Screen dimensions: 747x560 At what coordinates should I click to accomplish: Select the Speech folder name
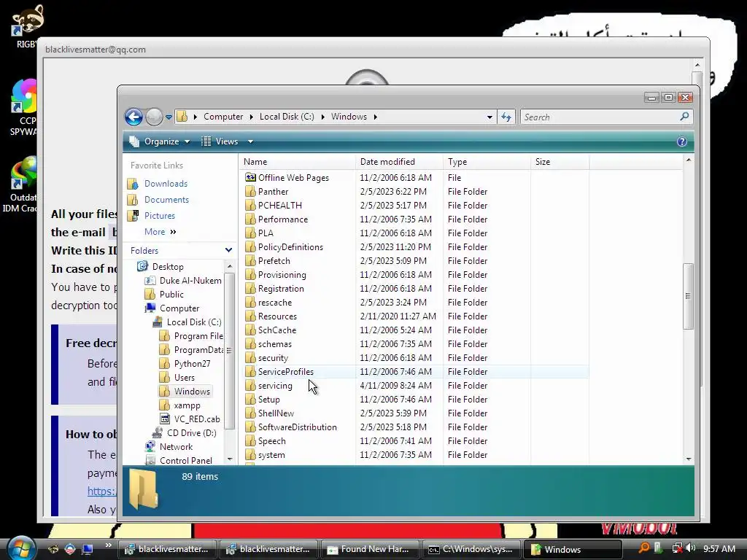click(x=271, y=441)
